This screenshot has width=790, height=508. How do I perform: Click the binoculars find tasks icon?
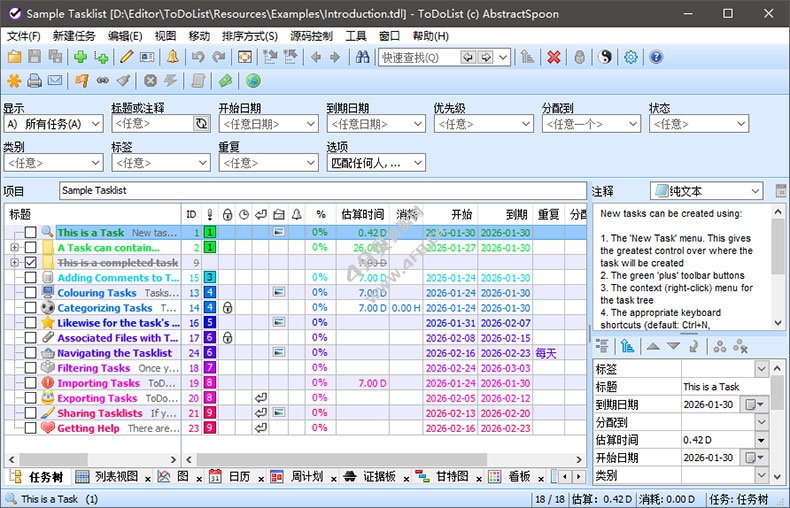(362, 57)
